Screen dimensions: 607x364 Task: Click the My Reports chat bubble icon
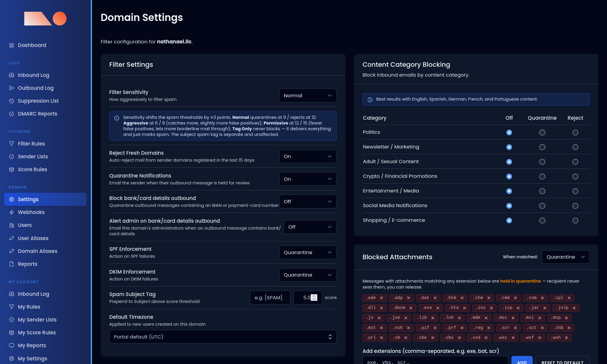pos(12,345)
